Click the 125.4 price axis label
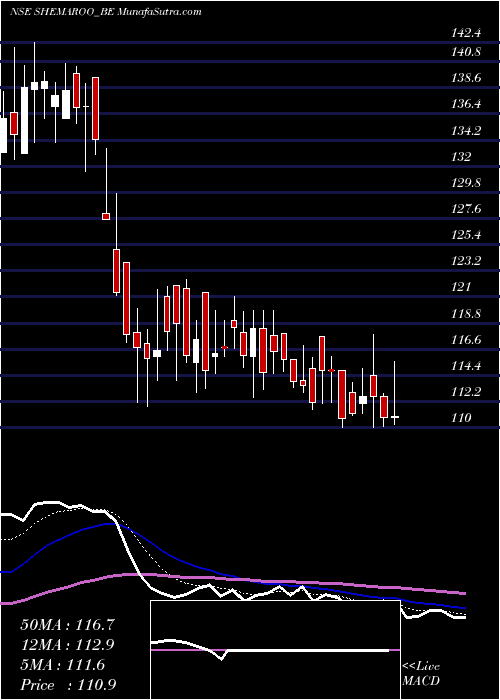Image resolution: width=500 pixels, height=700 pixels. (466, 235)
